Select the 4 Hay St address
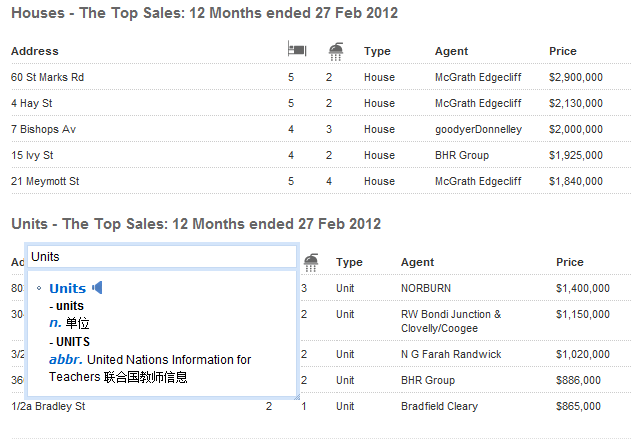This screenshot has width=632, height=440. click(32, 103)
